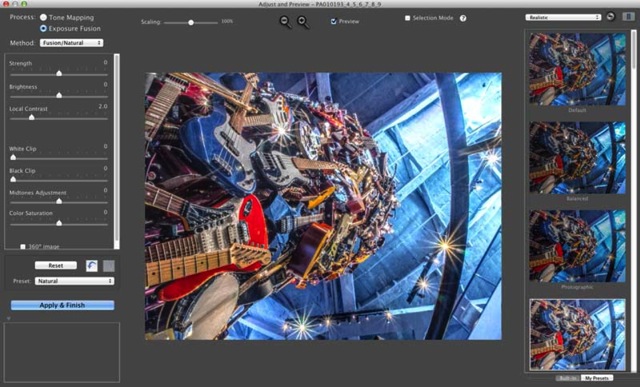640x387 pixels.
Task: Enable the Selection Mode checkbox
Action: pos(407,18)
